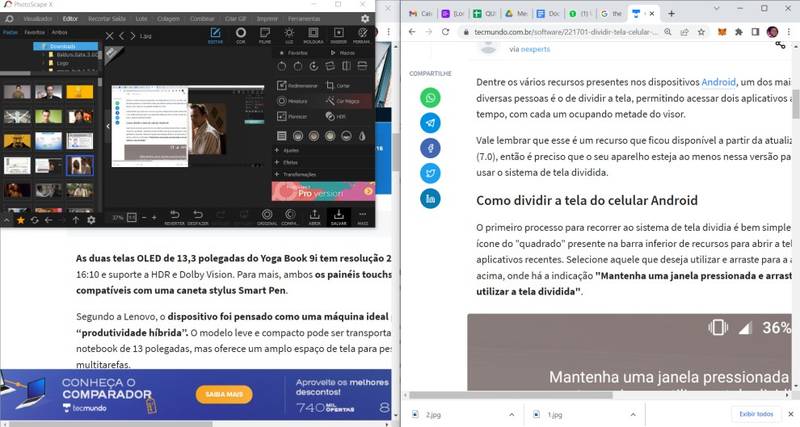The height and width of the screenshot is (427, 800).
Task: Switch to the Visualizador tab in PhotoScape
Action: coord(38,19)
